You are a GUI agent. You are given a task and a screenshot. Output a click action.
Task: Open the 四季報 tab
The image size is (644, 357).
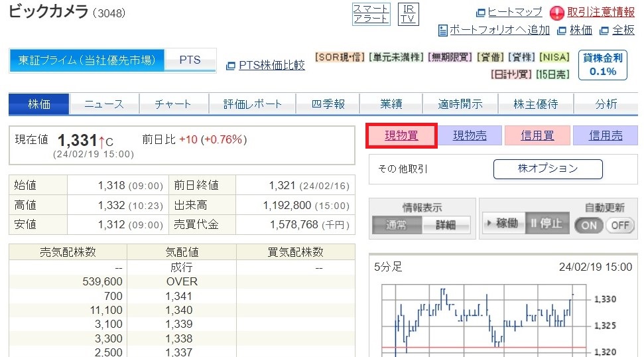click(x=328, y=104)
